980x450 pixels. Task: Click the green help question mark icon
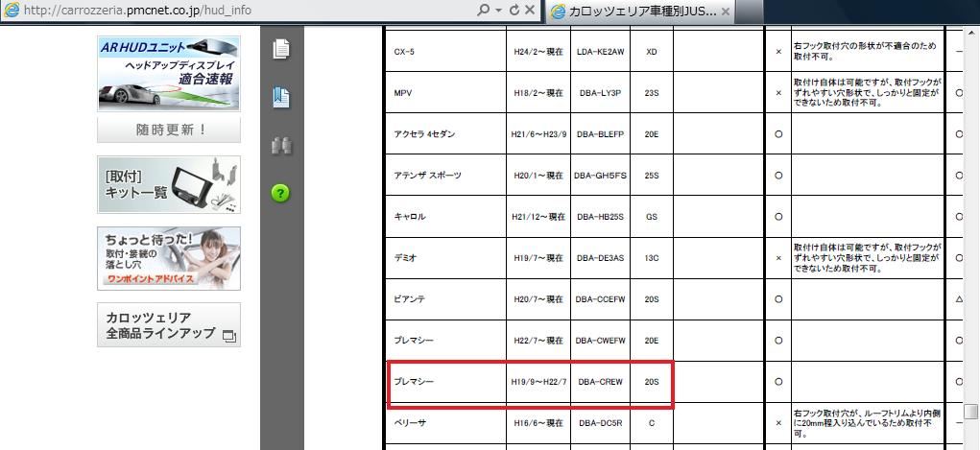pos(280,193)
